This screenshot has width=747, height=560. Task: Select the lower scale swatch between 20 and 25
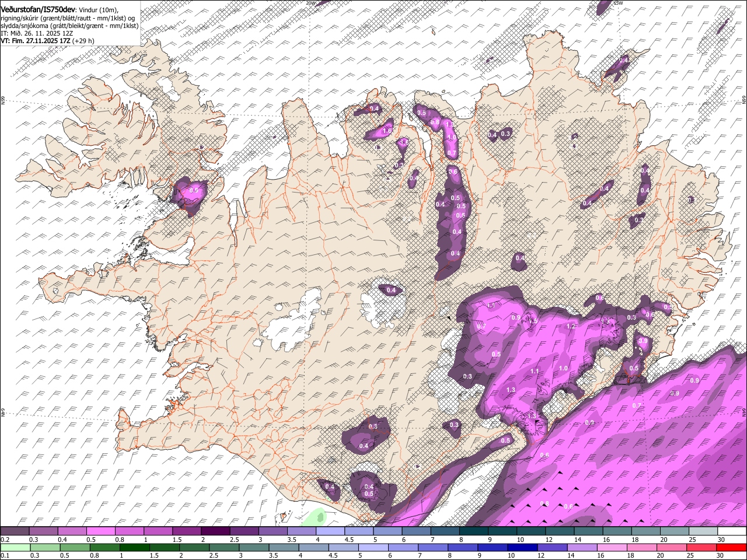point(672,547)
